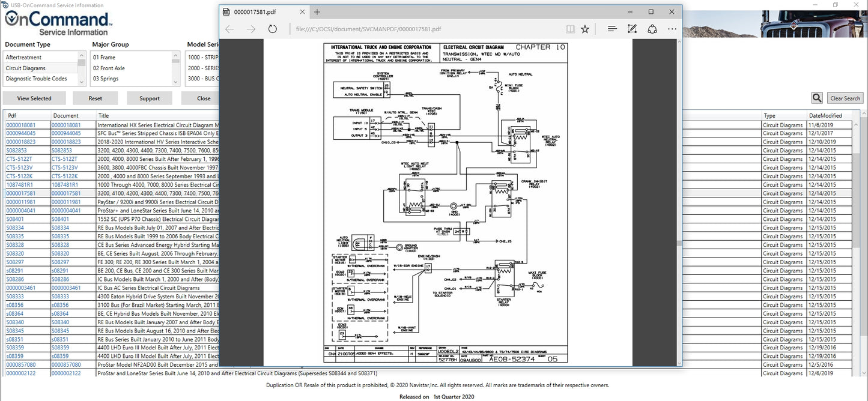
Task: Open the ellipsis more options menu
Action: 672,28
